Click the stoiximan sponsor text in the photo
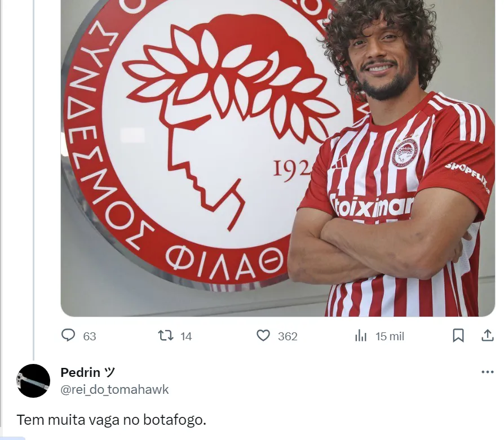The height and width of the screenshot is (440, 504). pyautogui.click(x=372, y=206)
